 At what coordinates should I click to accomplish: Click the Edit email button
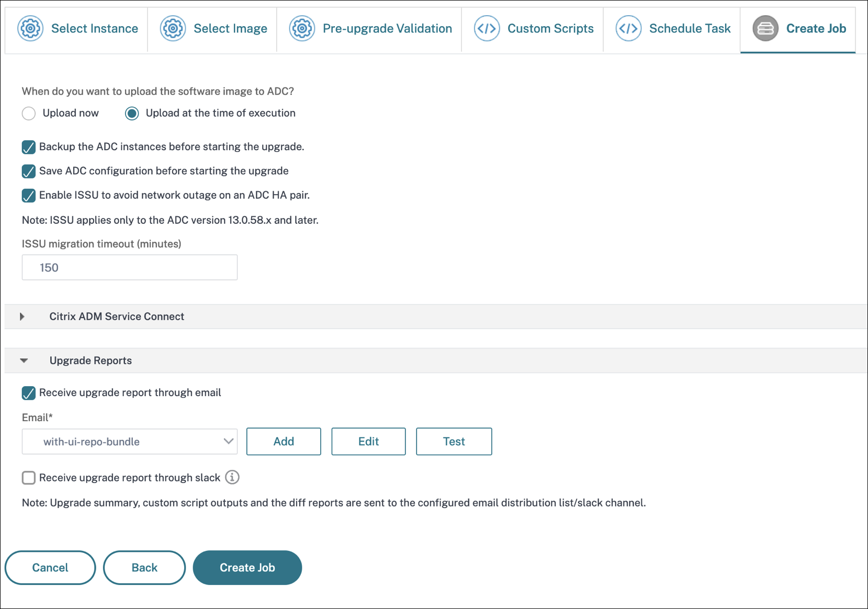point(368,442)
